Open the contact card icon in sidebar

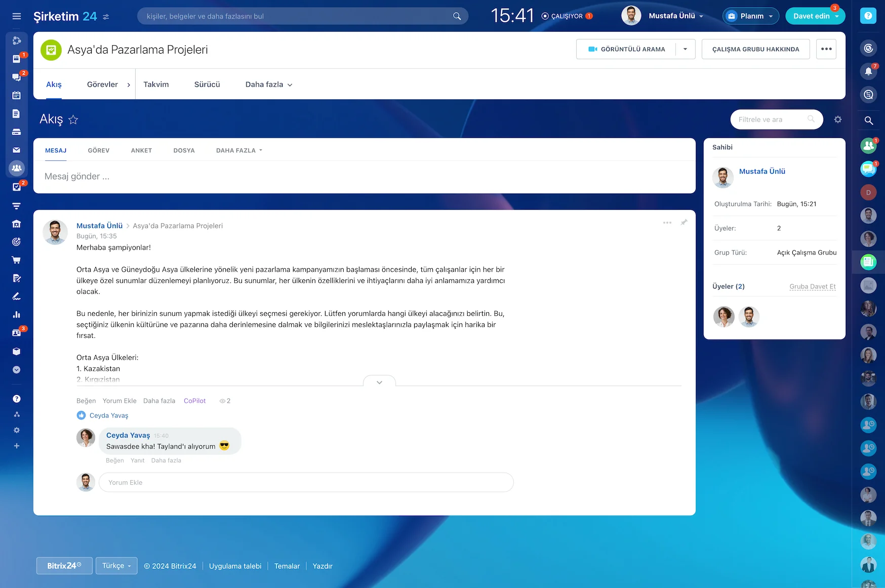tap(16, 333)
